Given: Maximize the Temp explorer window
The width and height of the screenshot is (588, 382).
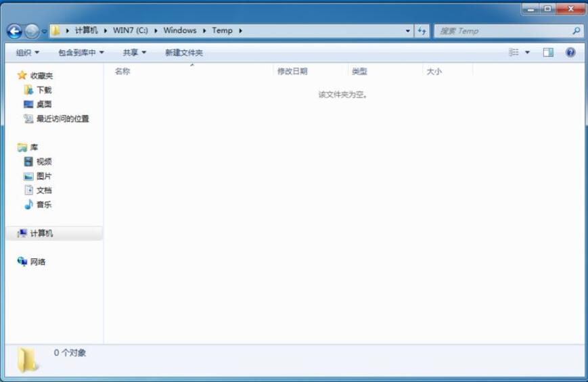Looking at the screenshot, I should (x=547, y=9).
